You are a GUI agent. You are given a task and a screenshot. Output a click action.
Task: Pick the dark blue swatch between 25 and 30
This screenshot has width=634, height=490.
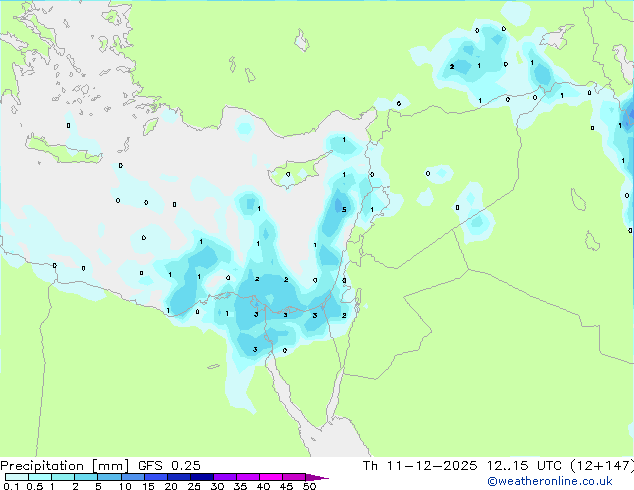(x=202, y=477)
